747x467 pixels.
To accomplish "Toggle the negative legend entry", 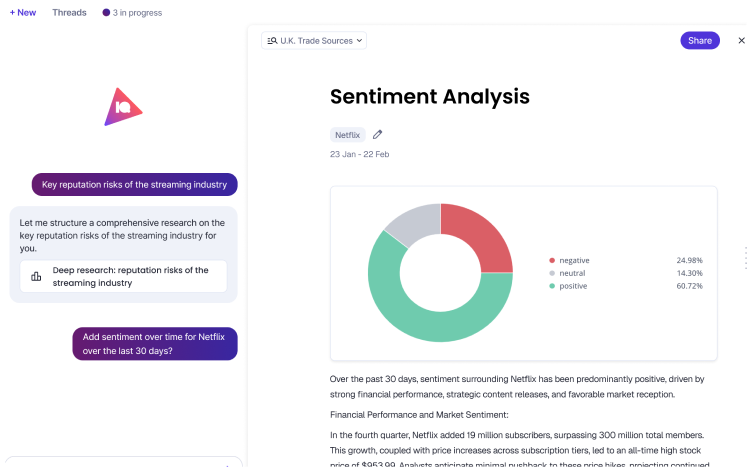I will pos(569,260).
